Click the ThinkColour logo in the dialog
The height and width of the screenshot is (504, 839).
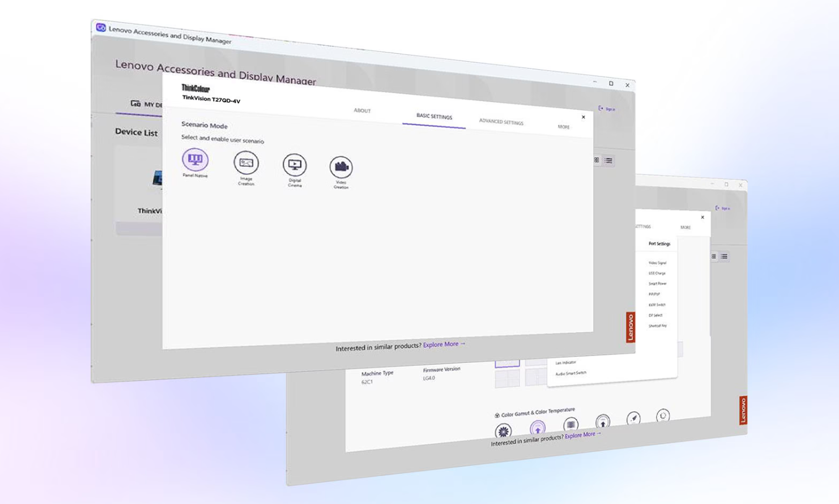(196, 88)
